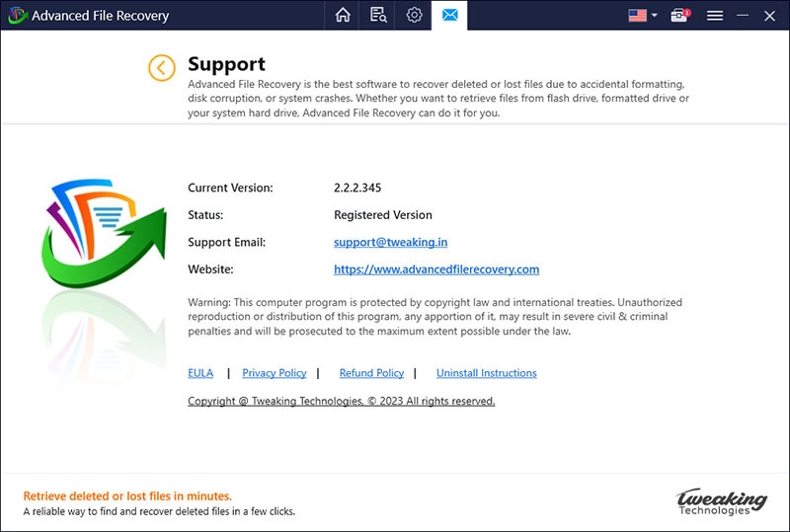Open the EULA link

tap(200, 373)
